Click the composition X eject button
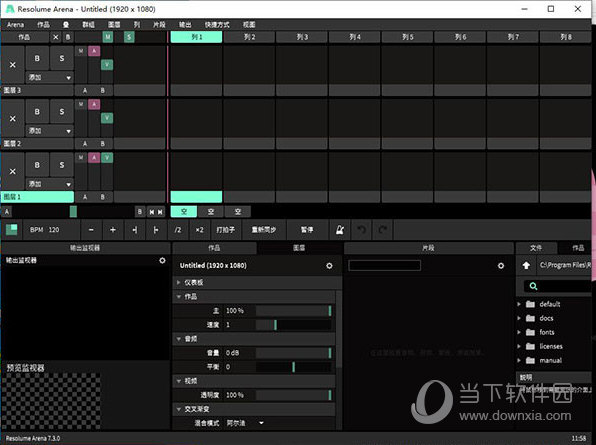 coord(56,37)
